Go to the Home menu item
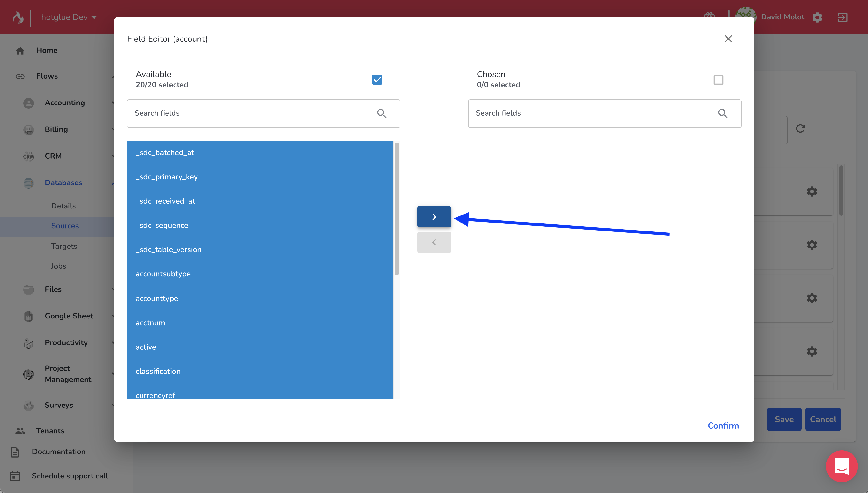The width and height of the screenshot is (868, 493). [x=47, y=50]
